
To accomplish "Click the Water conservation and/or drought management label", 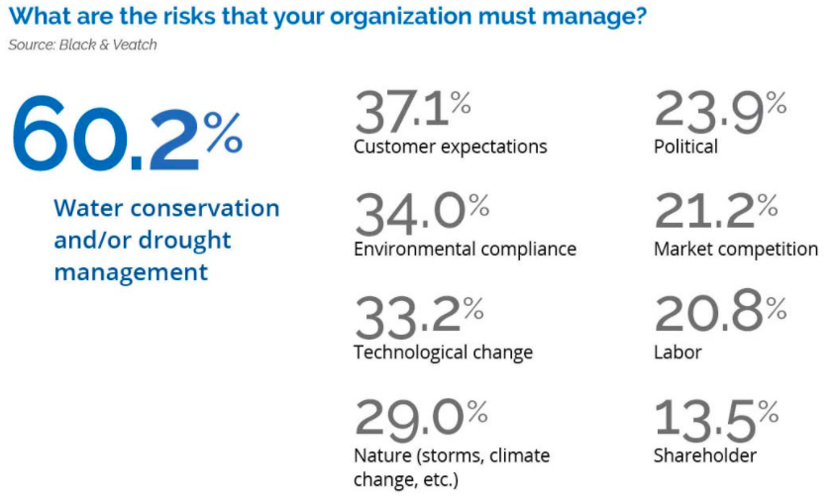I will (x=166, y=240).
